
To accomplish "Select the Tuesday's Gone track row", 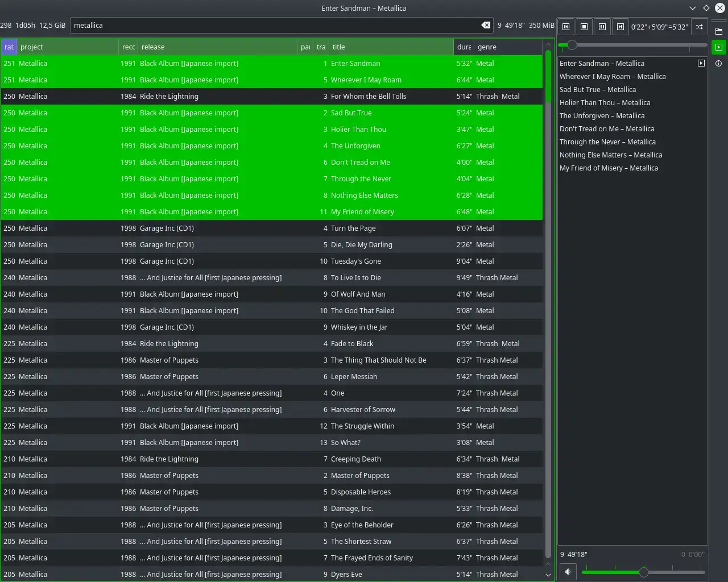I will [272, 261].
